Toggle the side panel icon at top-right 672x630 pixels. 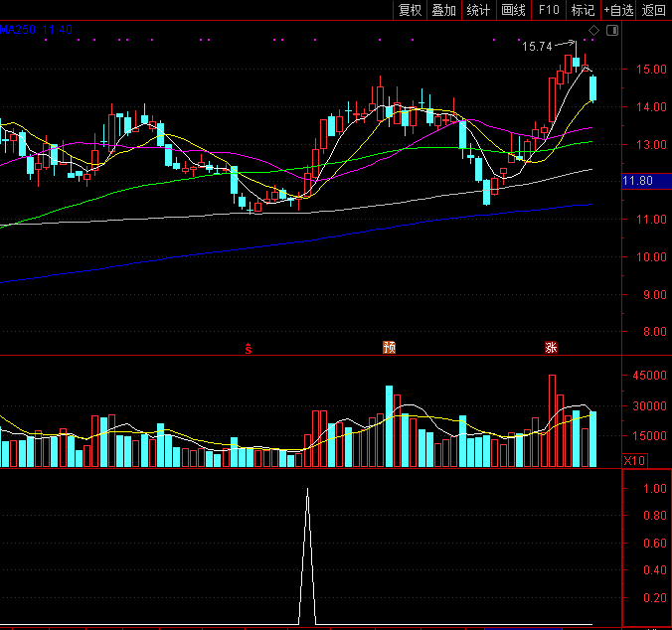pos(612,31)
